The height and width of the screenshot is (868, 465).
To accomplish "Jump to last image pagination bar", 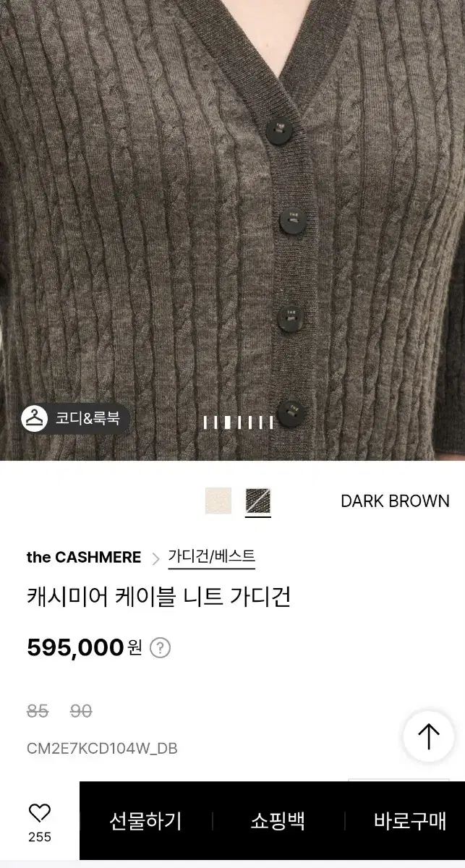I will pos(271,422).
